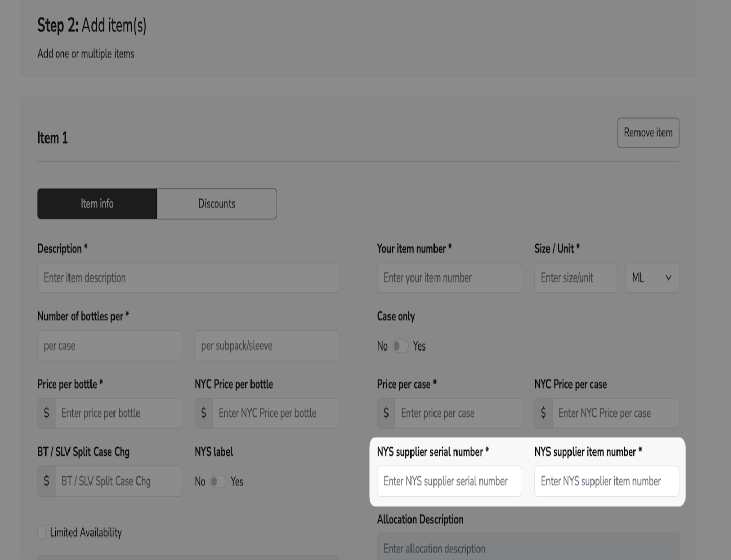Focus the BT / SLV Split Case Chg field
Screen dimensions: 731x560
(x=119, y=481)
